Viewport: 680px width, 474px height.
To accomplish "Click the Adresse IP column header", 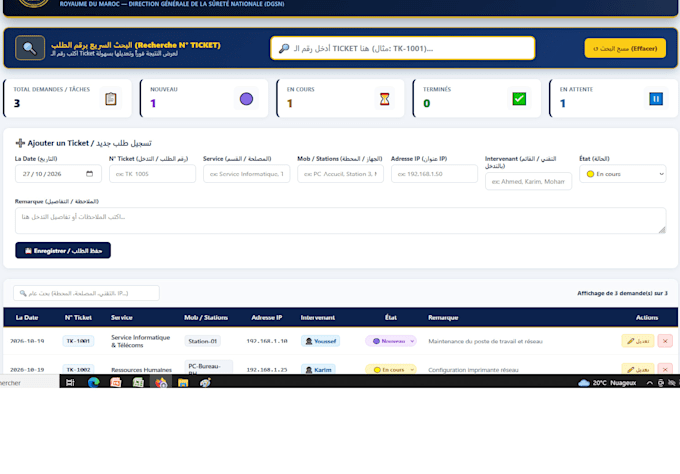I will 267,317.
